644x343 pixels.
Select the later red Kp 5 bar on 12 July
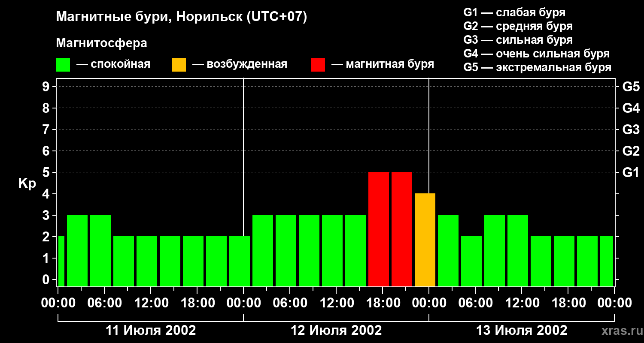[402, 229]
